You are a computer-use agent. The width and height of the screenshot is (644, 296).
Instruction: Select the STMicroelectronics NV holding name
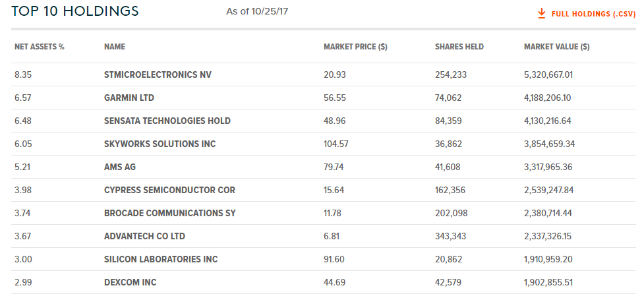pos(158,74)
